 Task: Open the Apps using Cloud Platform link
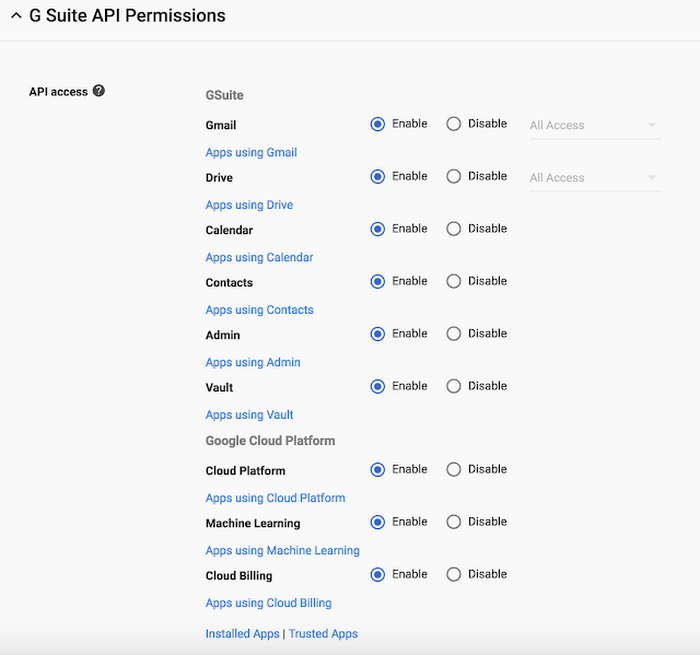pyautogui.click(x=275, y=498)
